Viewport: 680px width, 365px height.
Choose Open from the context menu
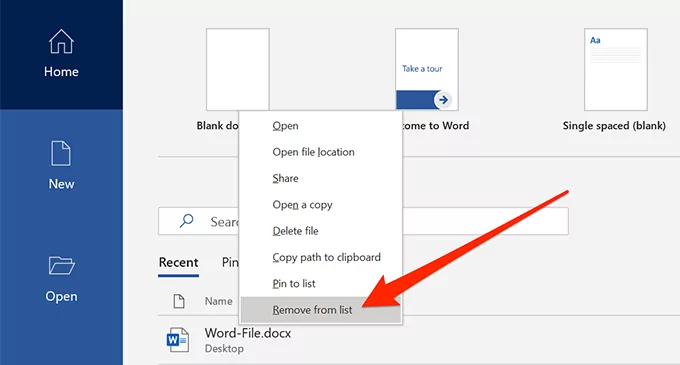[x=320, y=126]
